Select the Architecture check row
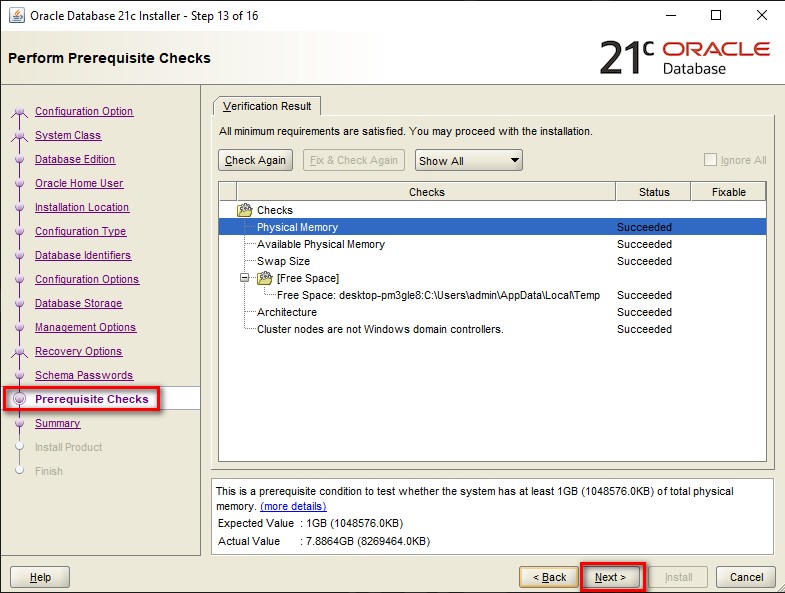 [x=492, y=312]
